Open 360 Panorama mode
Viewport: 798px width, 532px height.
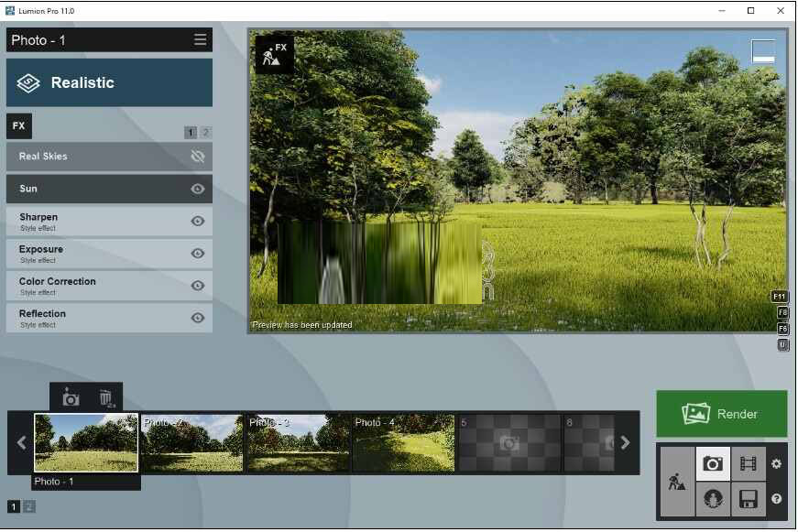pos(713,500)
